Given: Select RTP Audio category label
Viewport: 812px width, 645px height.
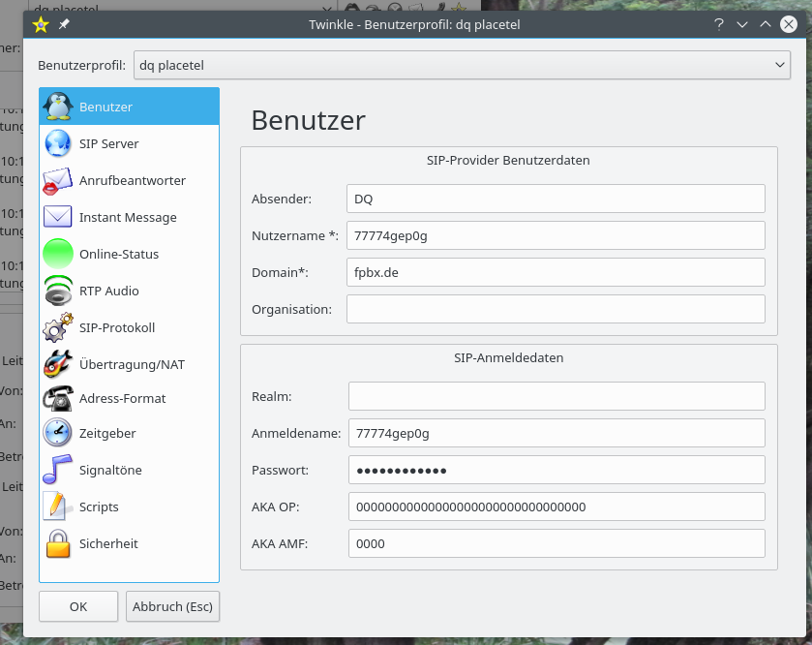Looking at the screenshot, I should point(108,292).
